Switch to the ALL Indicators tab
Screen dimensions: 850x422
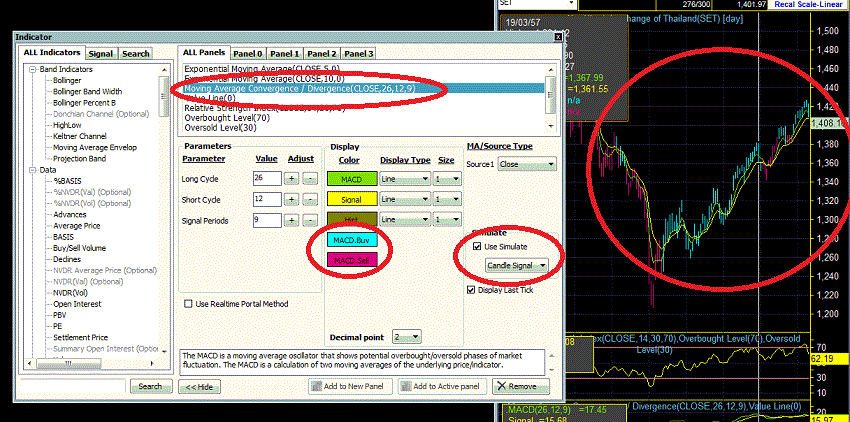[51, 53]
